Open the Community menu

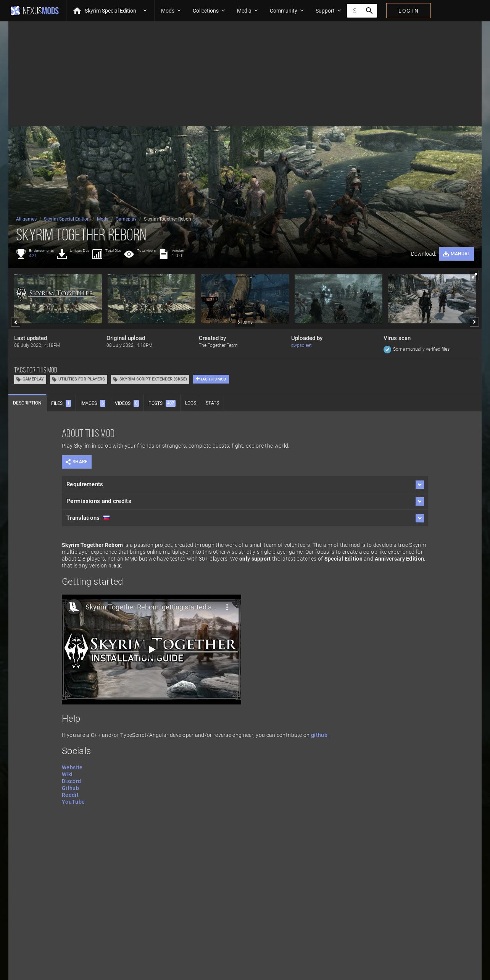coord(287,11)
